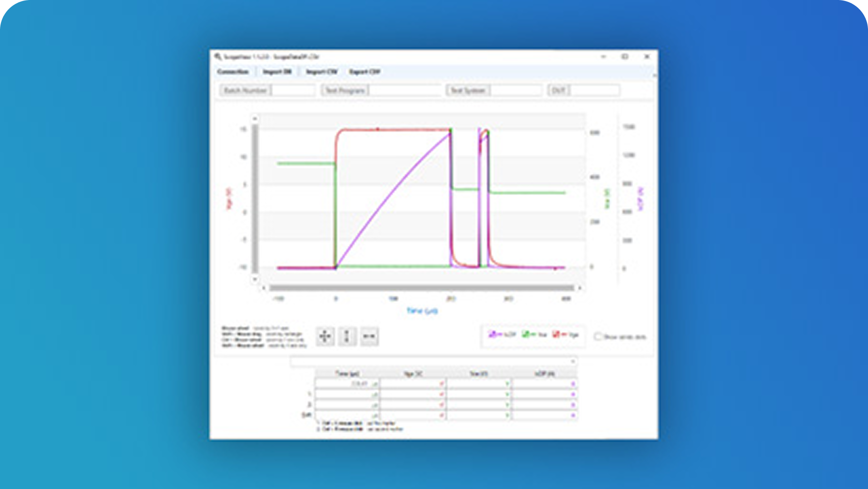Click the Time cell in marker row 2
This screenshot has width=868, height=489.
[x=347, y=405]
